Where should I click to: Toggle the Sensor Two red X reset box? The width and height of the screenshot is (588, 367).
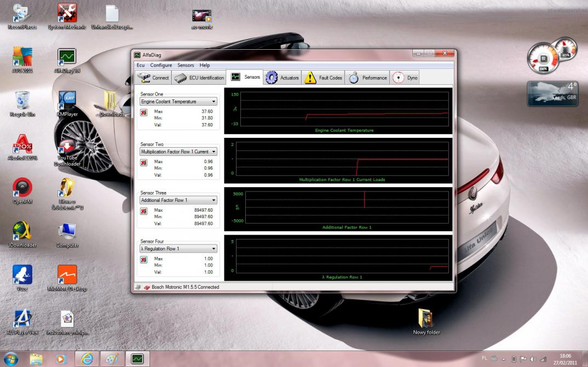(x=143, y=162)
